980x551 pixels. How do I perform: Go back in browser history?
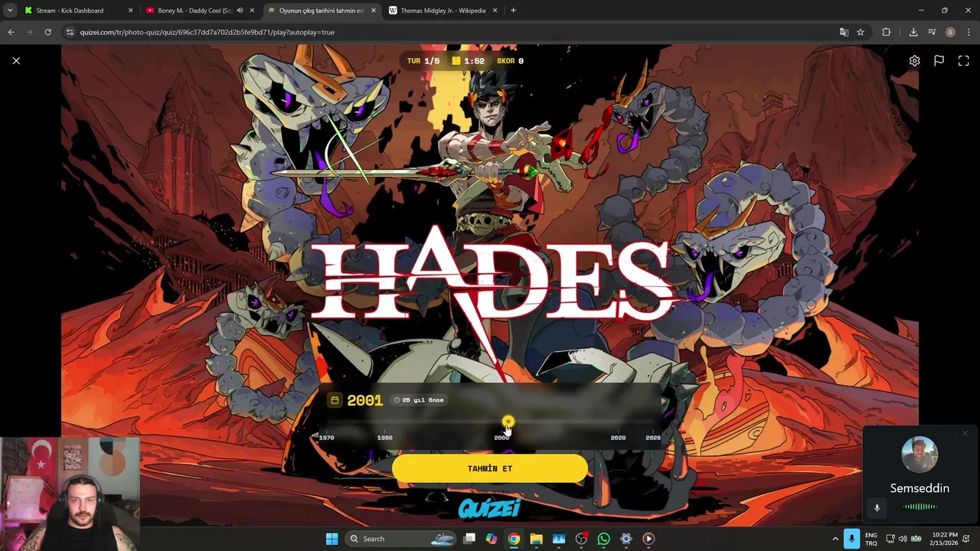tap(11, 32)
